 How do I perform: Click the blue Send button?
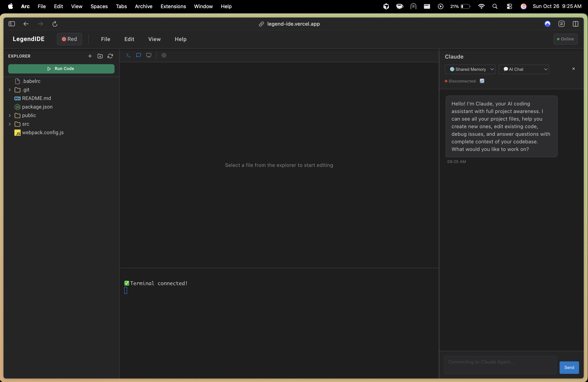pos(569,367)
